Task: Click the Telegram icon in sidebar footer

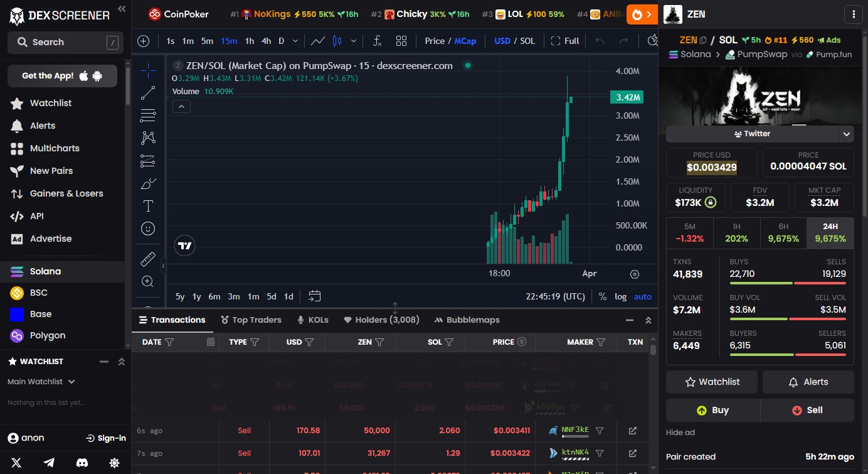Action: (49, 463)
